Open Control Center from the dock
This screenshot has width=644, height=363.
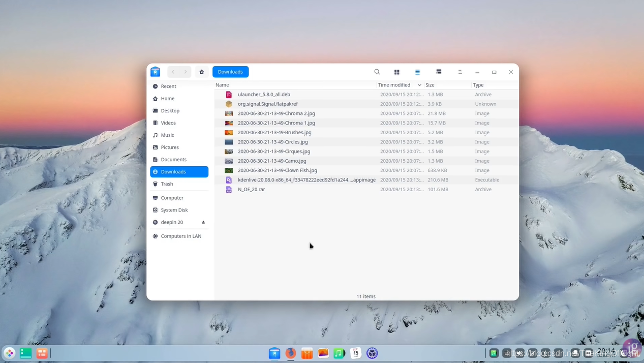click(x=372, y=353)
